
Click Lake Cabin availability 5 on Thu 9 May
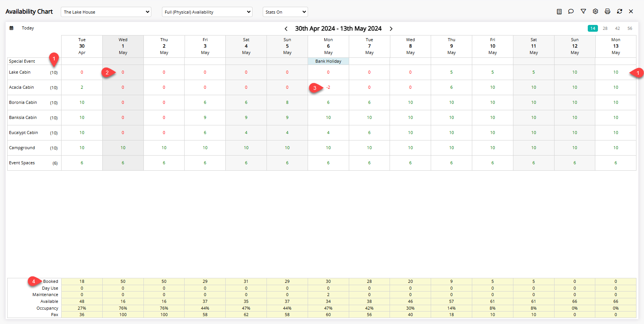point(451,72)
